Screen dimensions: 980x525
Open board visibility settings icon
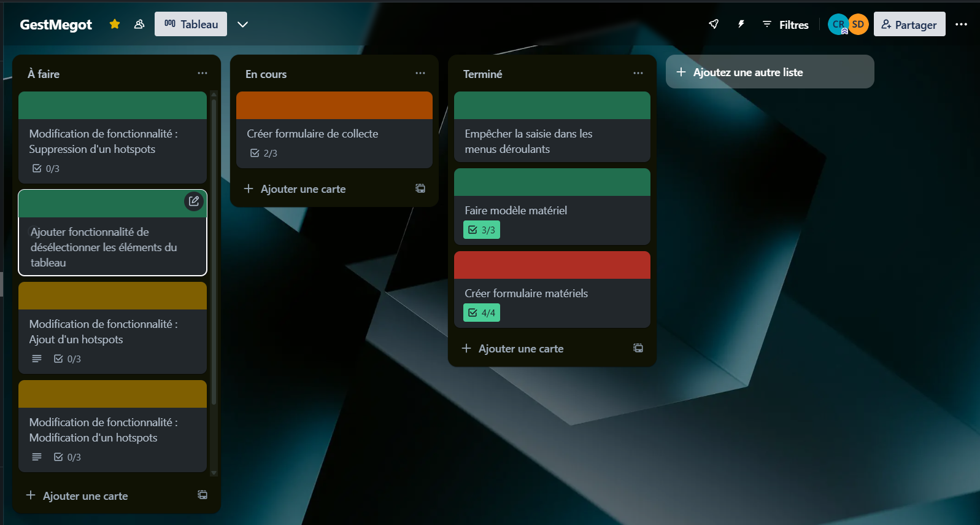[139, 24]
